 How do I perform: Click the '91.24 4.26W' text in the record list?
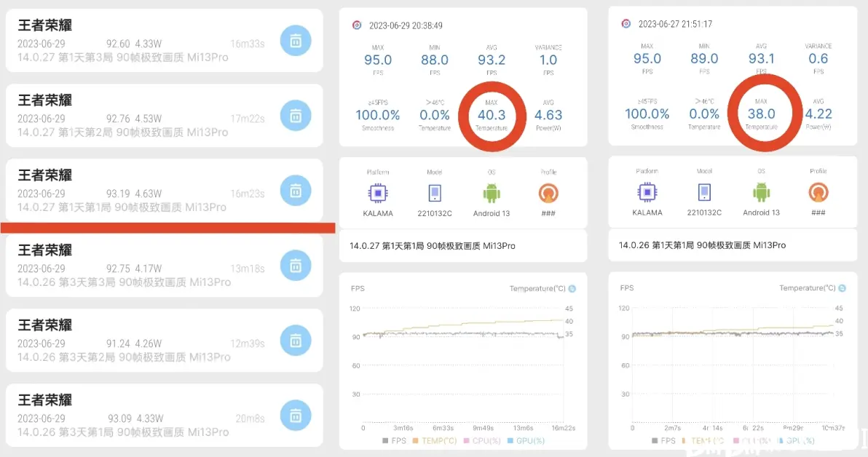134,343
